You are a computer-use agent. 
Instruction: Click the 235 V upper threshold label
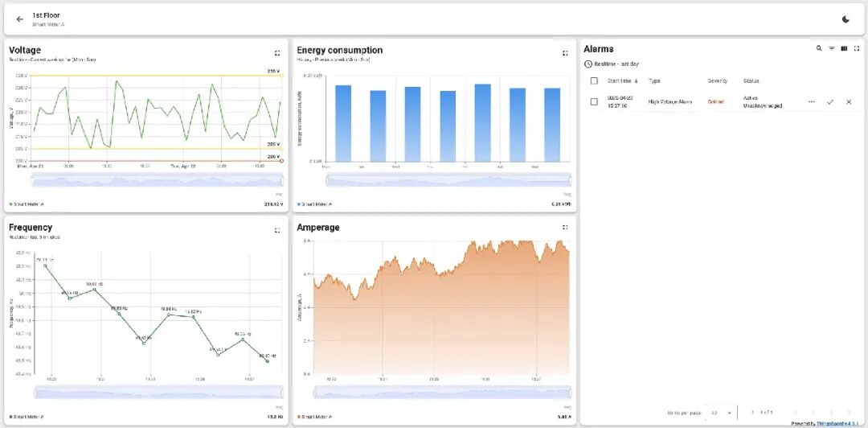pyautogui.click(x=273, y=72)
